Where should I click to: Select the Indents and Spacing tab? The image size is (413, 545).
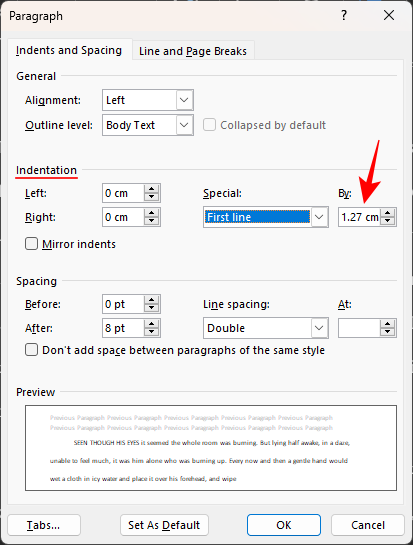(69, 50)
